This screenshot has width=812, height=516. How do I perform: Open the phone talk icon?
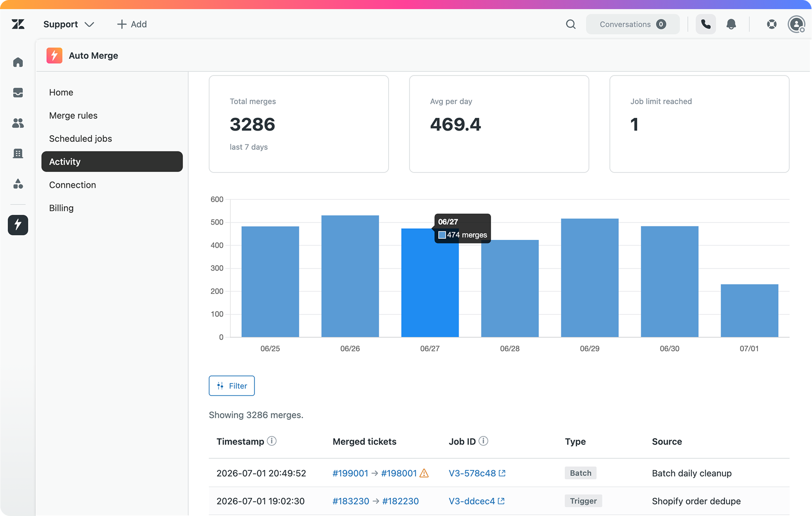point(705,24)
